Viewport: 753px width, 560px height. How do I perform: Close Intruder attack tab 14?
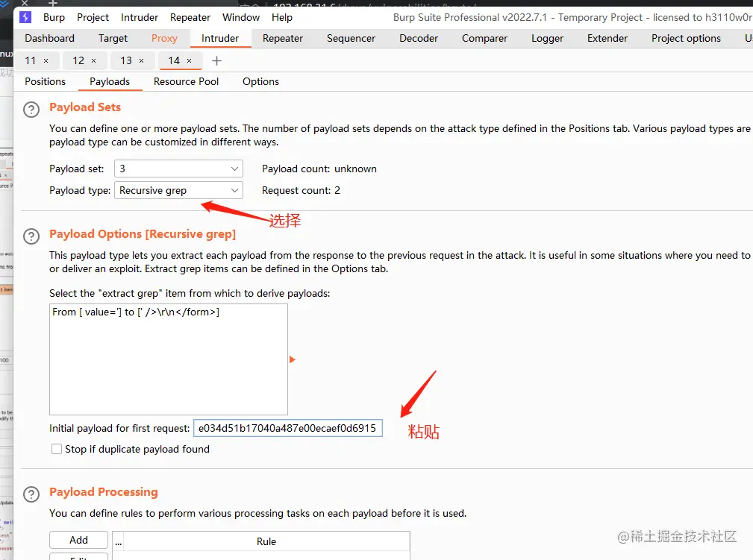pyautogui.click(x=190, y=61)
